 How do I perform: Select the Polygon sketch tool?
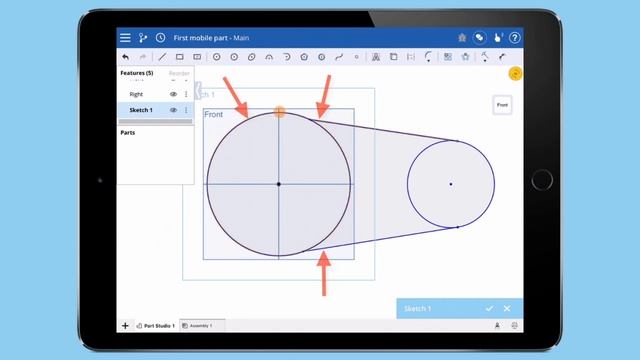[304, 57]
